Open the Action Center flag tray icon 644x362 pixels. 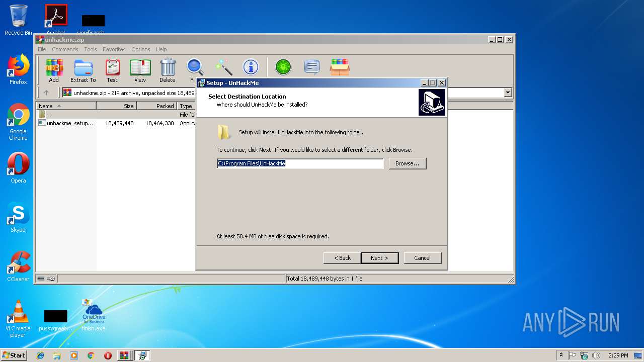click(x=572, y=355)
